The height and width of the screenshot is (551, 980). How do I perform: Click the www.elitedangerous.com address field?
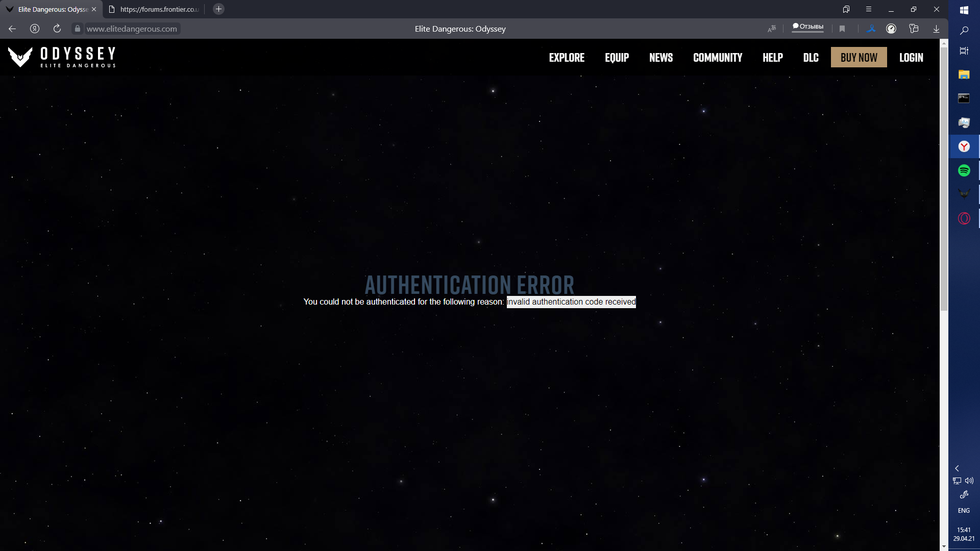[x=132, y=29]
